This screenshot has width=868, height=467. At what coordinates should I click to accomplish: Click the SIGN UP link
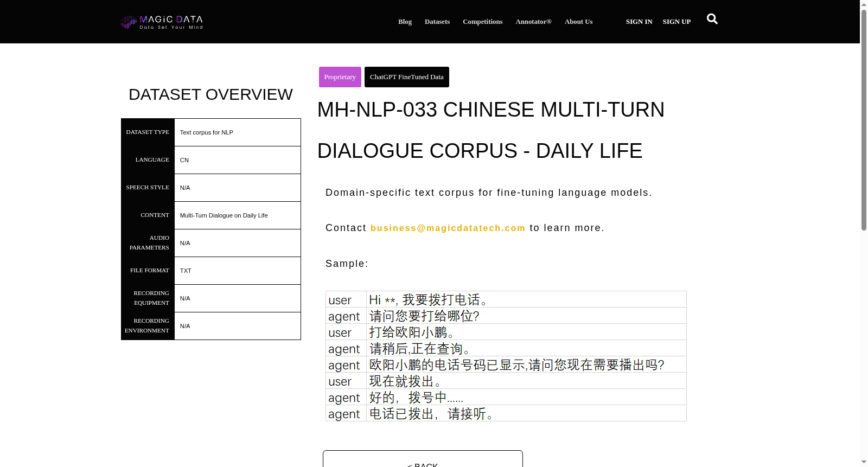(676, 22)
